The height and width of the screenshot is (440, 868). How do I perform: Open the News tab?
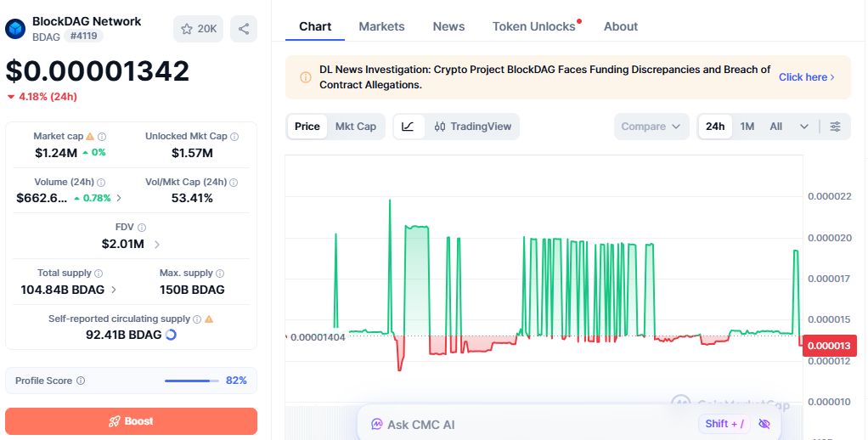pos(449,26)
